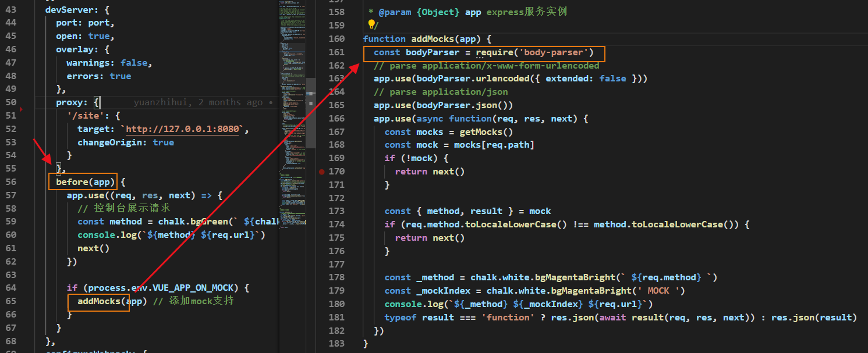Click 'changeOrigin: true' on line 53

126,142
